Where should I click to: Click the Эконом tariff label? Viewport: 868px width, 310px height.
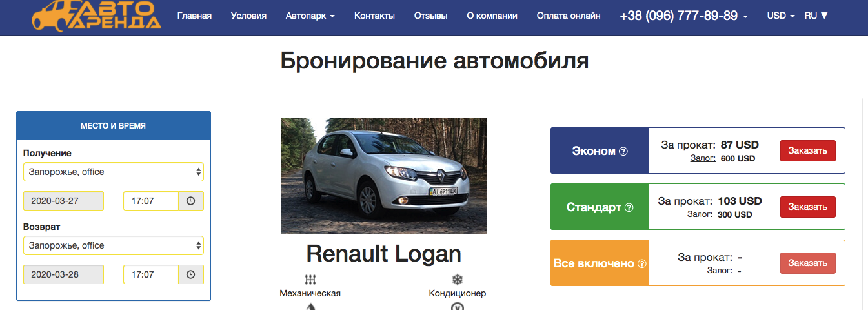(x=594, y=151)
